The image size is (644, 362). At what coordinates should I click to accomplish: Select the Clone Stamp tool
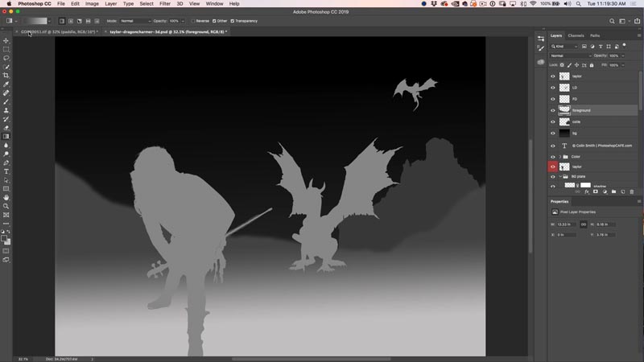pyautogui.click(x=6, y=110)
